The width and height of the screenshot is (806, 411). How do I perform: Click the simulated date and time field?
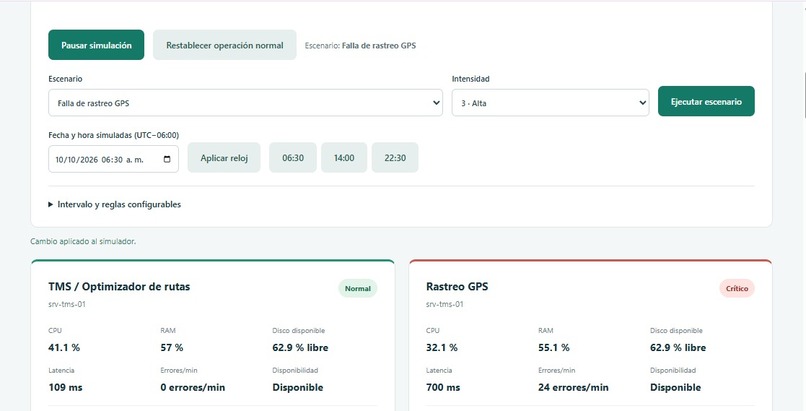click(114, 159)
